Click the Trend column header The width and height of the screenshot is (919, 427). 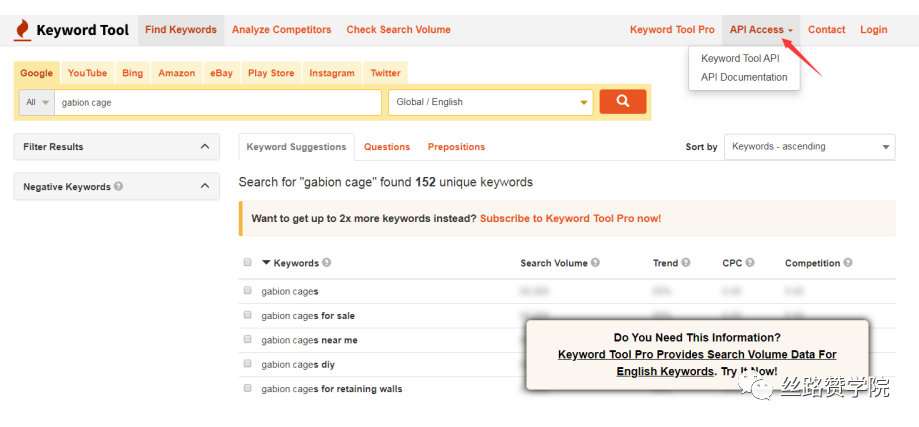coord(665,263)
